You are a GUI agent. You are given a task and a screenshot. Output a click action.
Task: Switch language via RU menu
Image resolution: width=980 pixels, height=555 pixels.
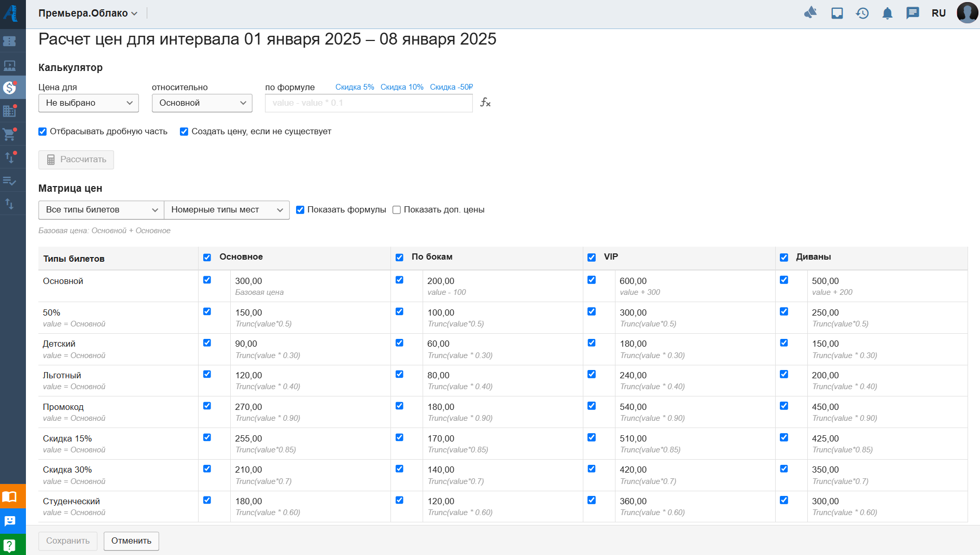pos(939,13)
